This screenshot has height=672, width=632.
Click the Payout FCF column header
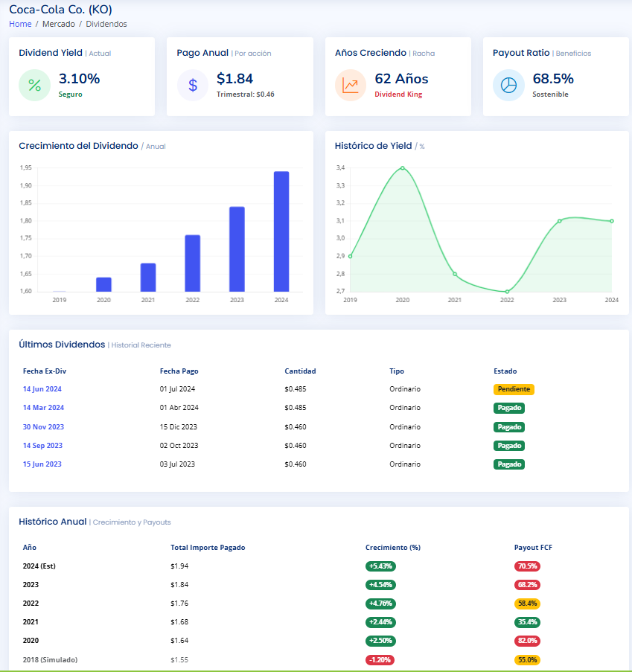point(533,547)
